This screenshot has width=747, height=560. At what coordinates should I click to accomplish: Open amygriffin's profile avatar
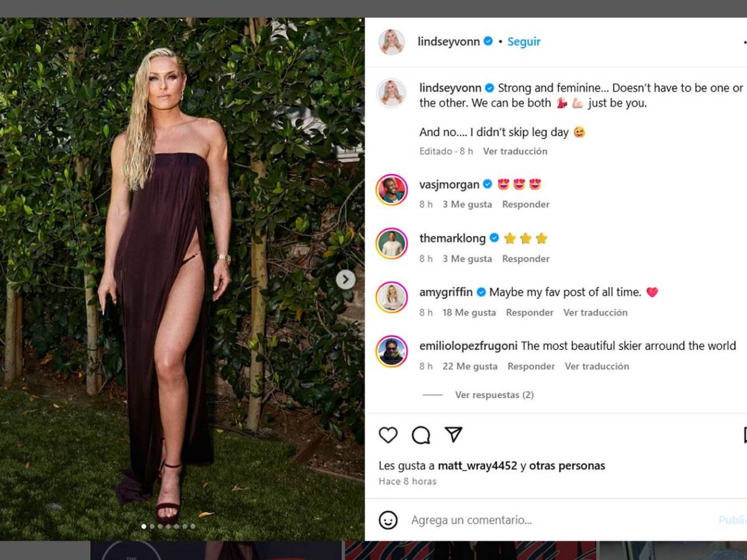[x=392, y=297]
